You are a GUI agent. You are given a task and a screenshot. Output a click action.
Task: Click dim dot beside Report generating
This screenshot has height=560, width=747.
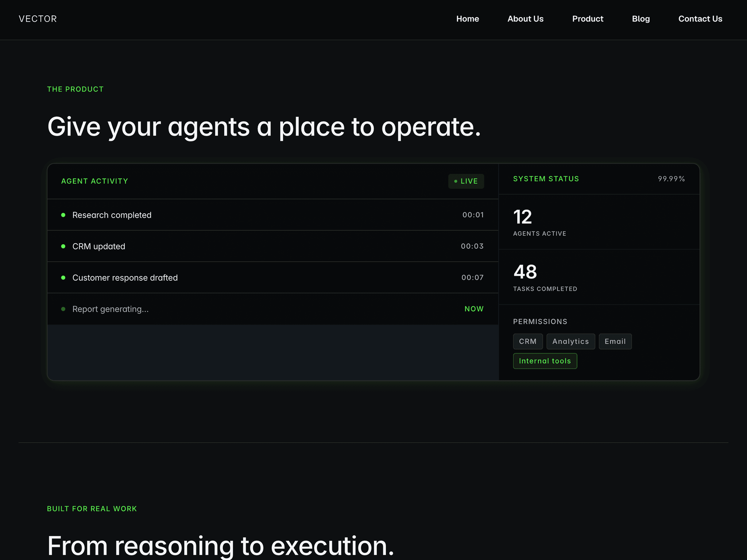[63, 309]
